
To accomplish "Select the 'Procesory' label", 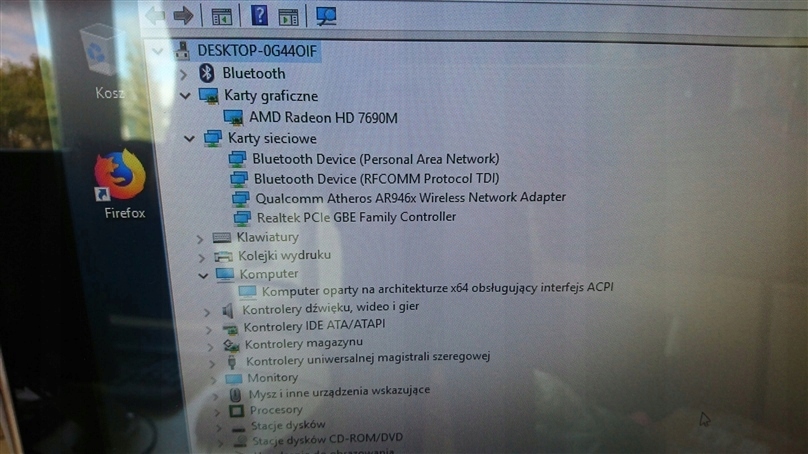I will pos(276,410).
